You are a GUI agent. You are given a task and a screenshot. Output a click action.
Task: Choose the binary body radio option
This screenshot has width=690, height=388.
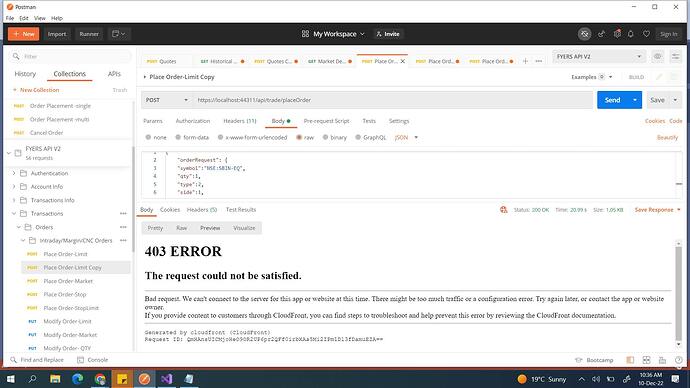coord(325,137)
